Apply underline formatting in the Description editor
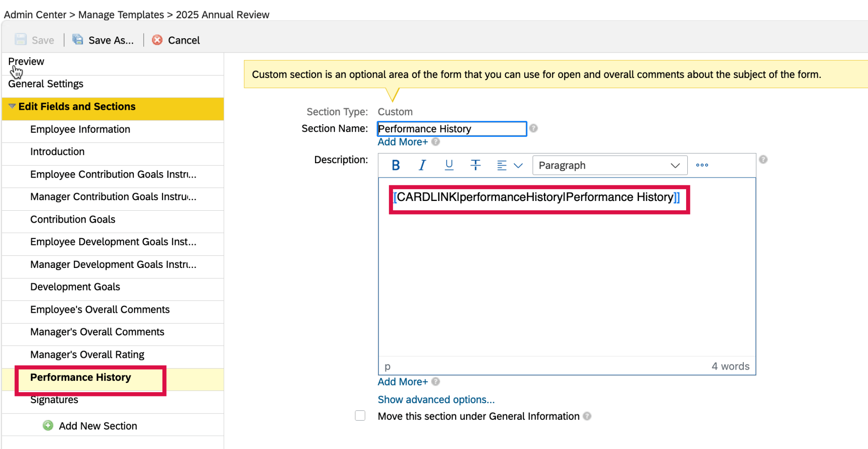The image size is (868, 449). (x=449, y=165)
